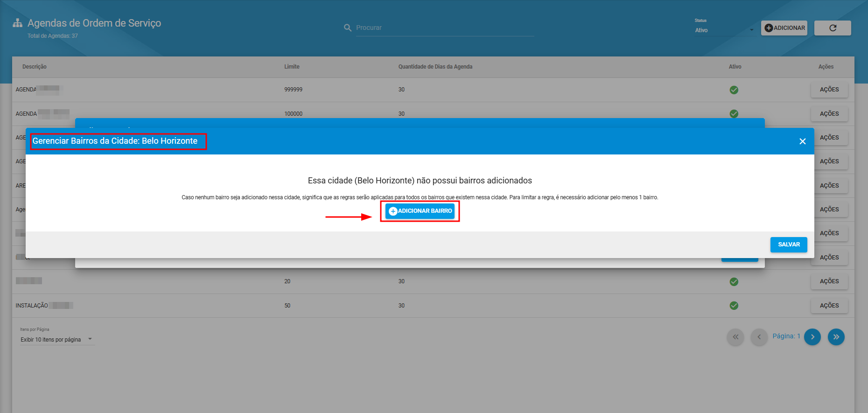Open Ações for the row with limit 20
Viewport: 868px width, 413px height.
click(x=829, y=281)
